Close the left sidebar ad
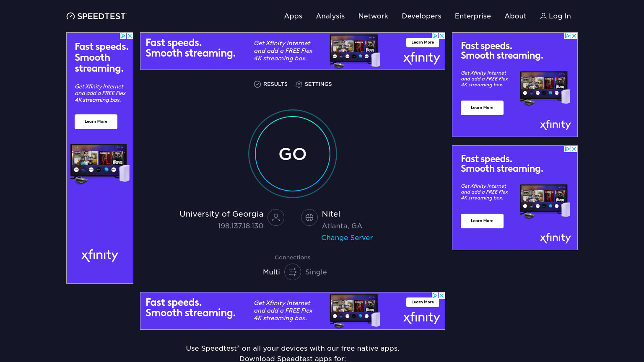 pyautogui.click(x=130, y=36)
